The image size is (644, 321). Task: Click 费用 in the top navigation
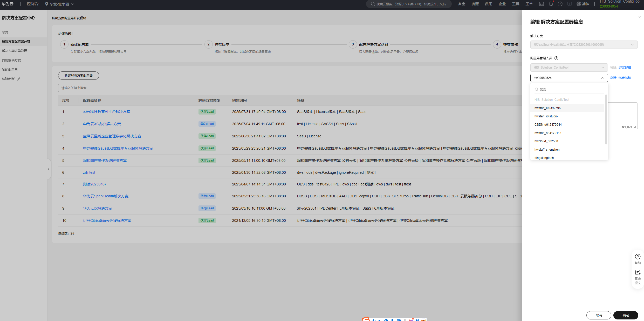click(x=489, y=4)
